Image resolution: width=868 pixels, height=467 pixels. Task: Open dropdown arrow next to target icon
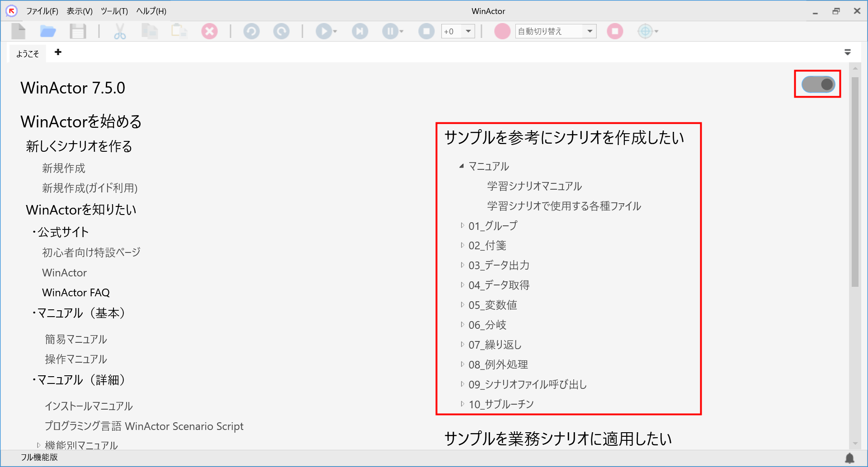pos(656,32)
